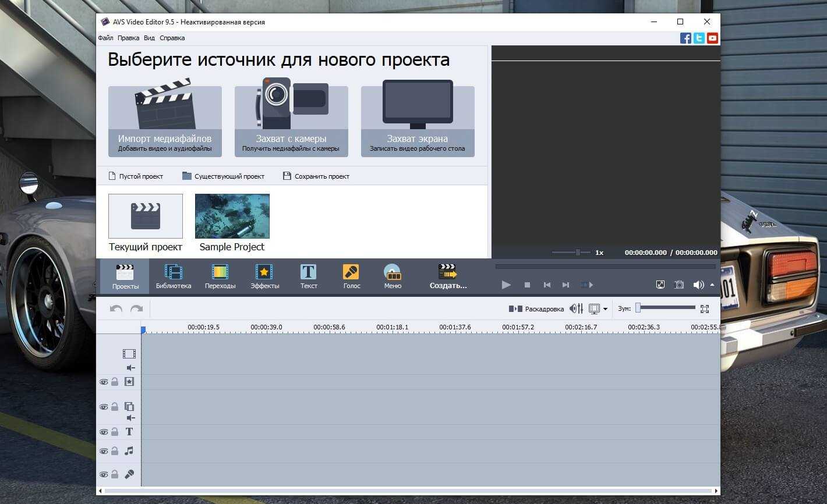Click the zoom-to-fit timeline icon

point(705,308)
